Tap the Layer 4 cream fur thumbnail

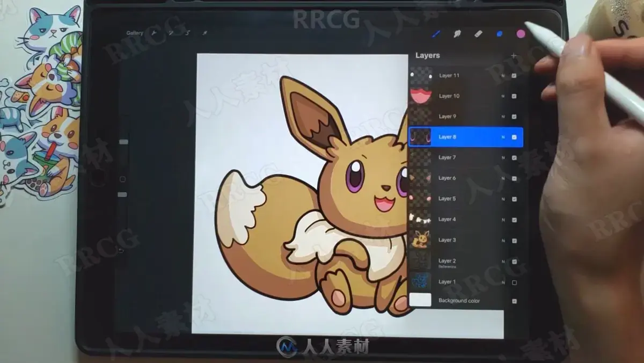point(421,219)
